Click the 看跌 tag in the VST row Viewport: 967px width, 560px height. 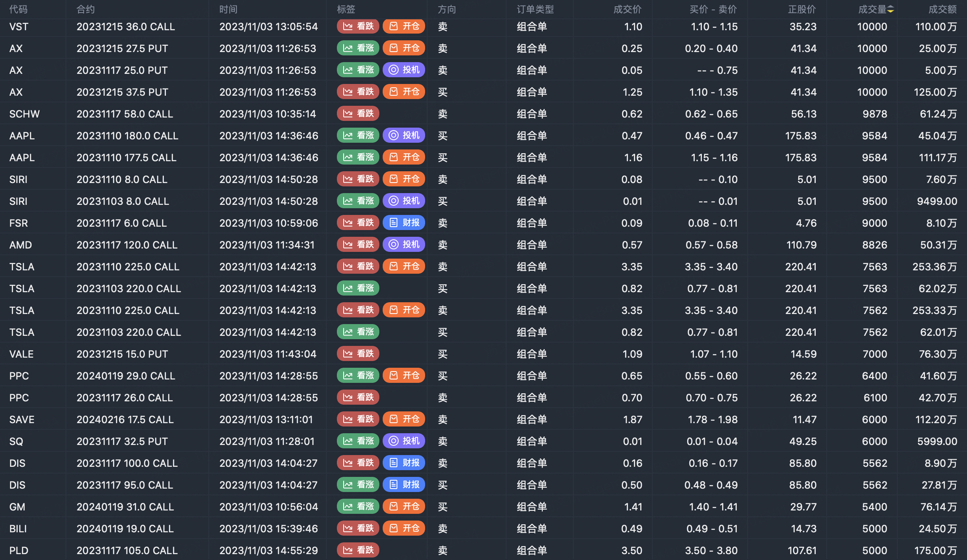358,26
